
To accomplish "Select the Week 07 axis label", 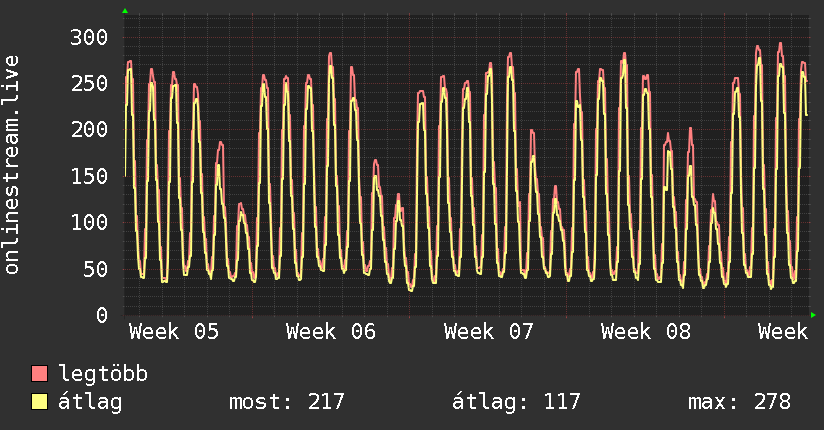I will [x=489, y=332].
